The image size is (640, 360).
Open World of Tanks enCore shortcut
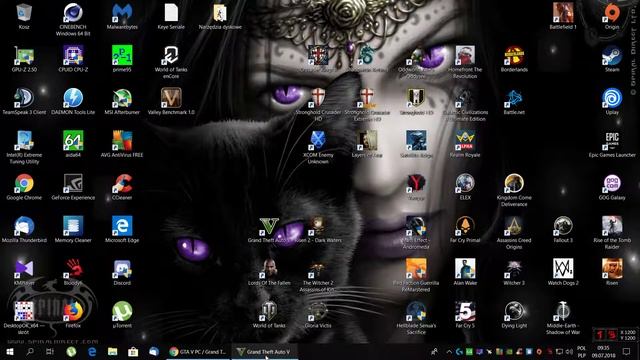[x=171, y=62]
